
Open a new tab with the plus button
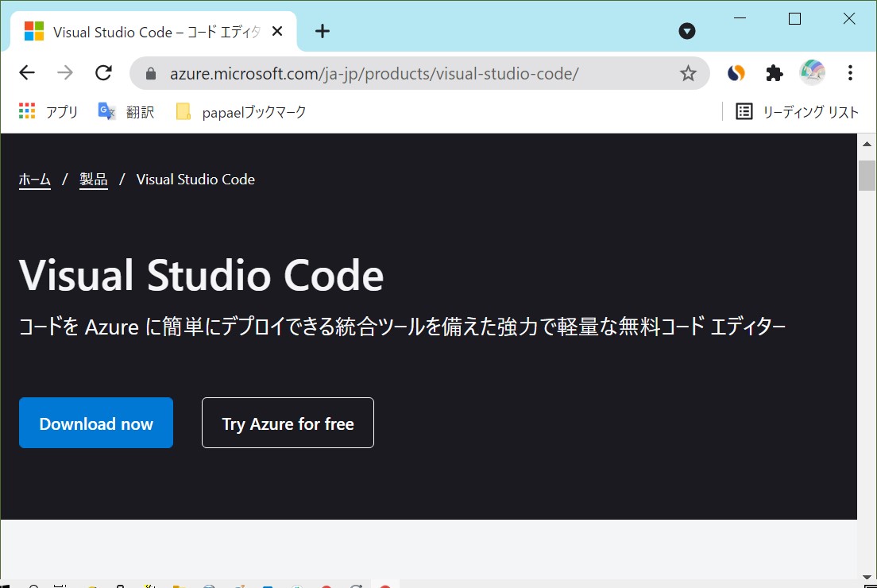pyautogui.click(x=323, y=31)
